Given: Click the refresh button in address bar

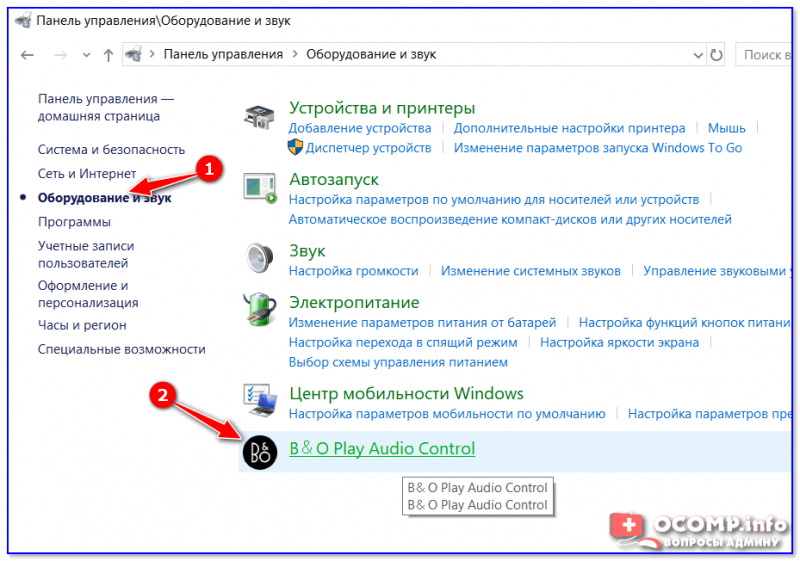Looking at the screenshot, I should [x=716, y=54].
